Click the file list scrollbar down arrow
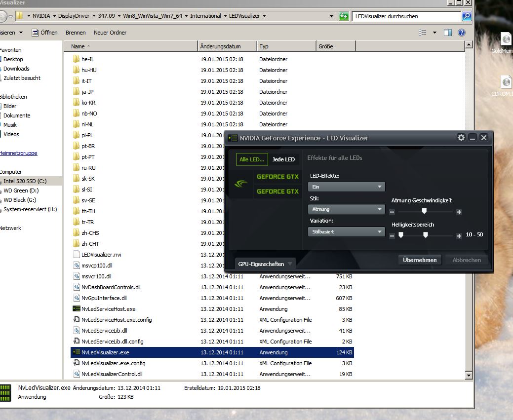Image resolution: width=513 pixels, height=420 pixels. point(469,375)
